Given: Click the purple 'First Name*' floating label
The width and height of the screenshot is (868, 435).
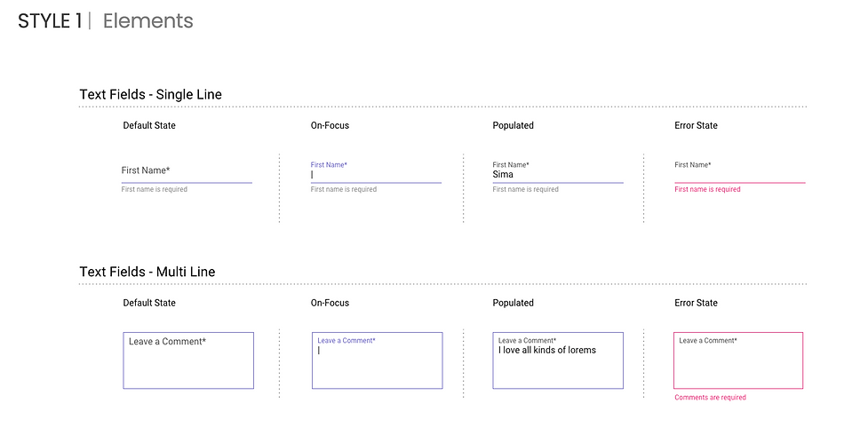Looking at the screenshot, I should [x=329, y=165].
